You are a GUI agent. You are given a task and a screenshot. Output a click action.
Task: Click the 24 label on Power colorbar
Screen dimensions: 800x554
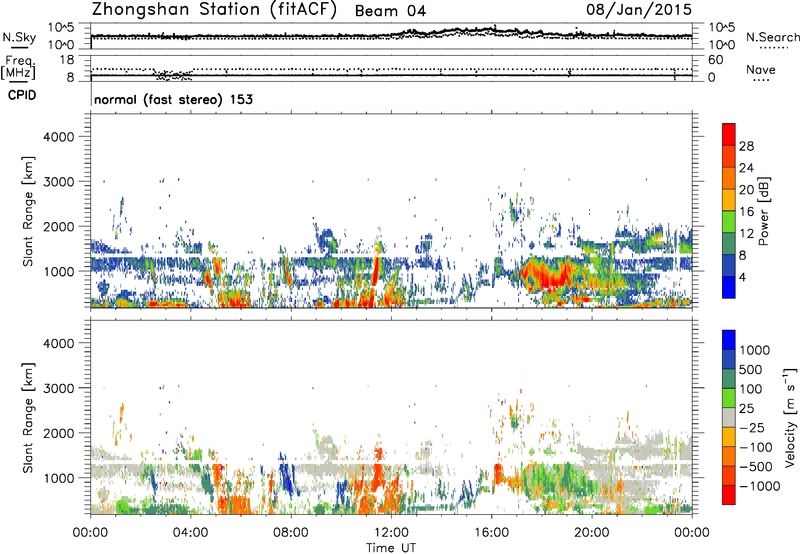[746, 168]
